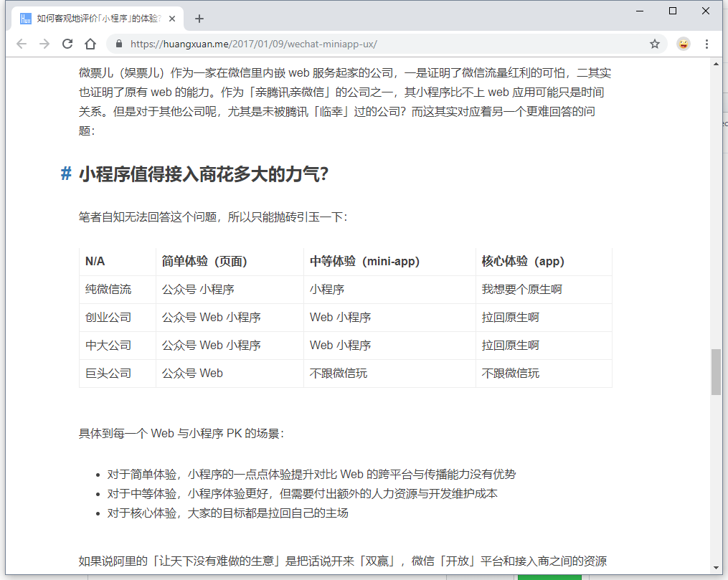Click the # anchor link beside the heading

[x=65, y=173]
